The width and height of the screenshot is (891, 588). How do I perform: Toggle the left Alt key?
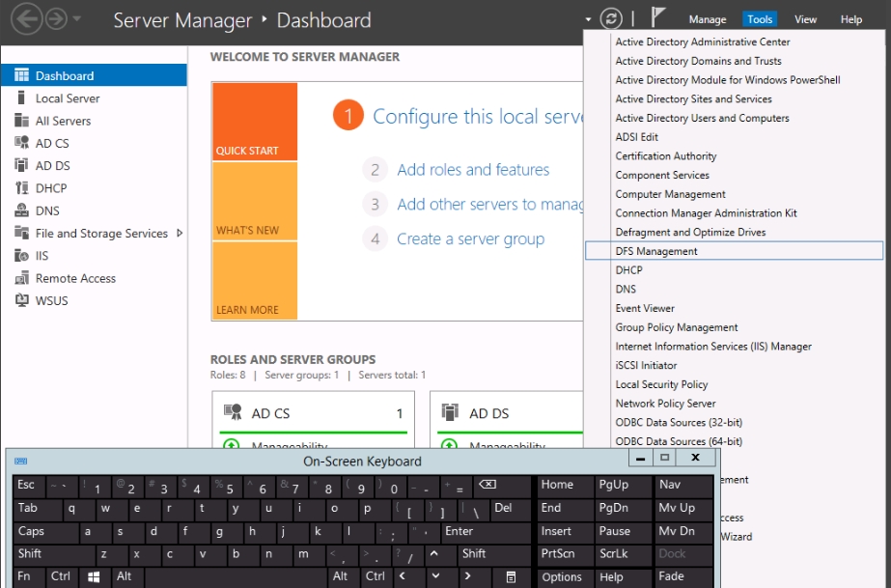[127, 577]
